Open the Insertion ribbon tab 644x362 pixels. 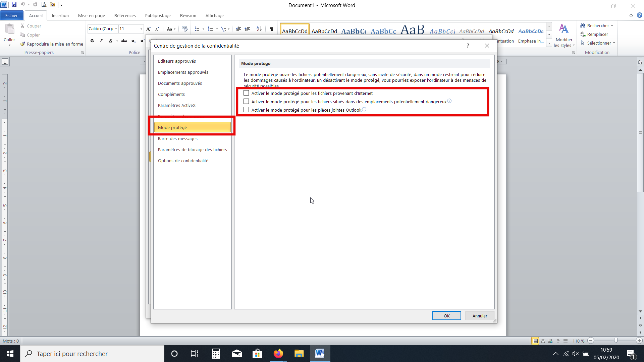(60, 15)
